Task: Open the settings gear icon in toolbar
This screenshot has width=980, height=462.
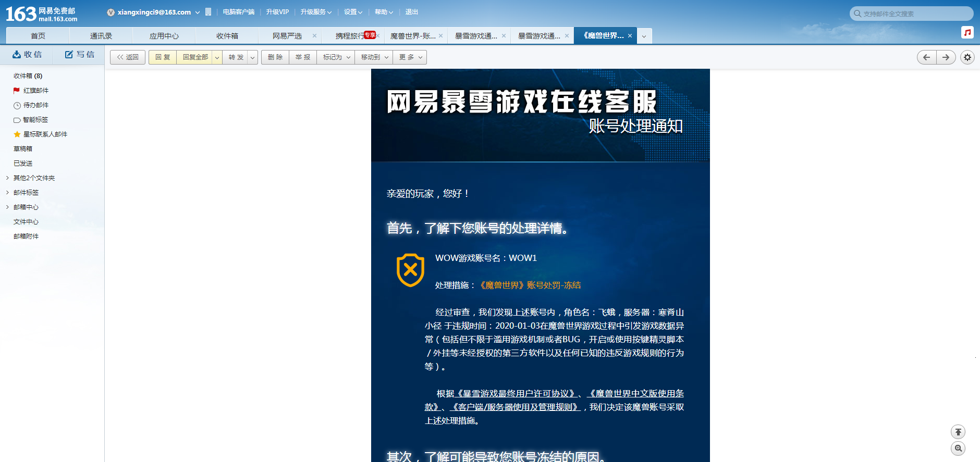Action: coord(967,57)
